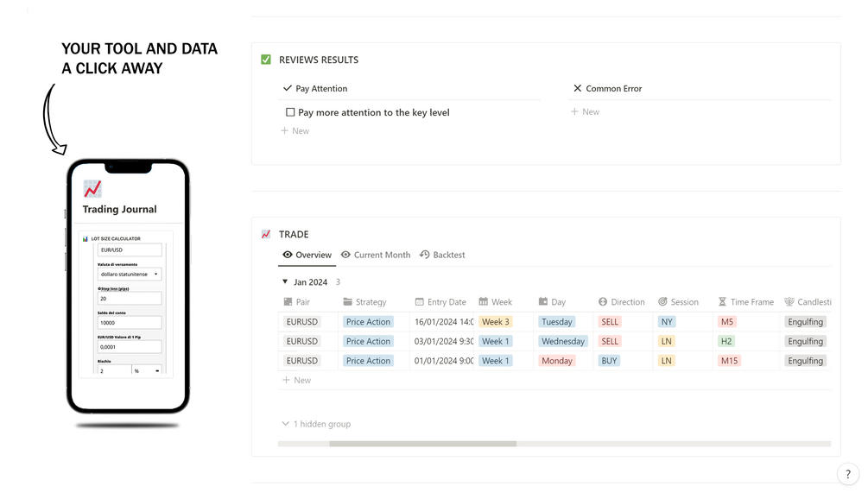
Task: Click the red chart icon beside TRADE
Action: point(266,234)
